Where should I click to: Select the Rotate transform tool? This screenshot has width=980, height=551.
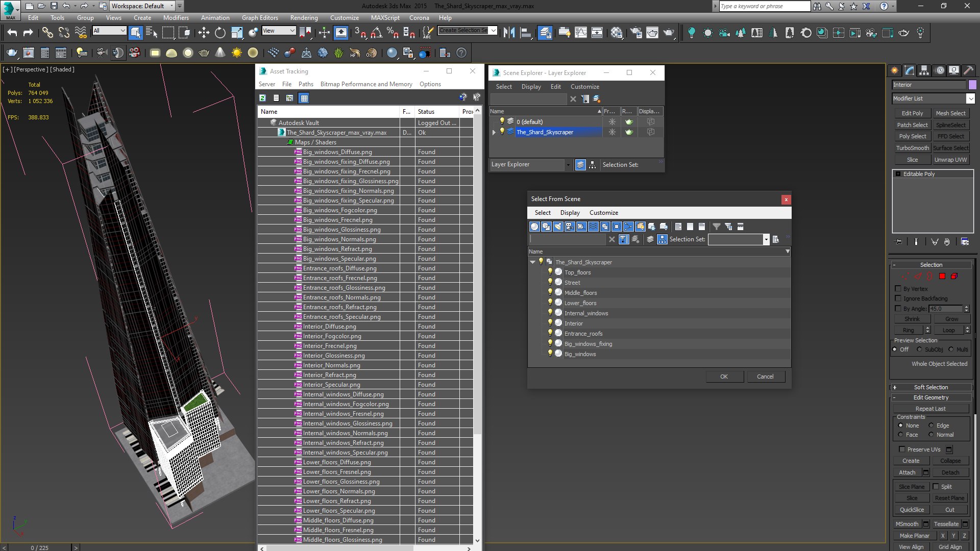click(220, 33)
